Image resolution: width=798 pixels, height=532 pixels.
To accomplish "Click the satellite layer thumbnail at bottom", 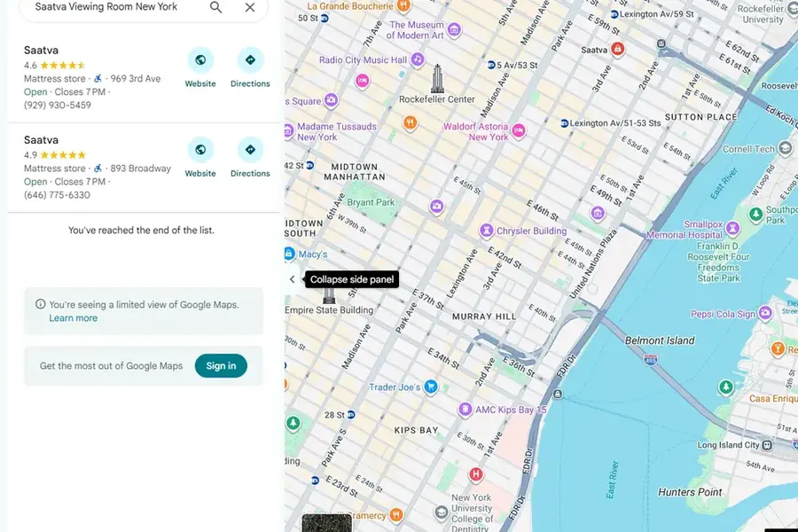I will tap(326, 523).
